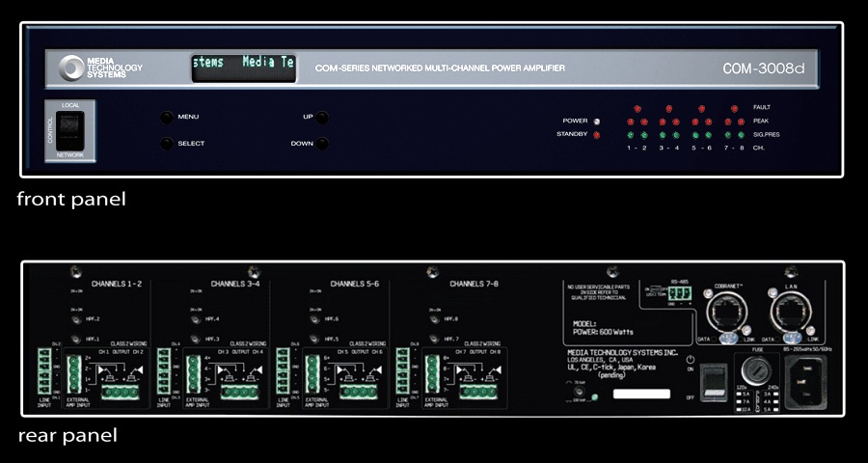Toggle the HPF.3 switch in Channels 3-4
This screenshot has height=463, width=868.
point(196,339)
